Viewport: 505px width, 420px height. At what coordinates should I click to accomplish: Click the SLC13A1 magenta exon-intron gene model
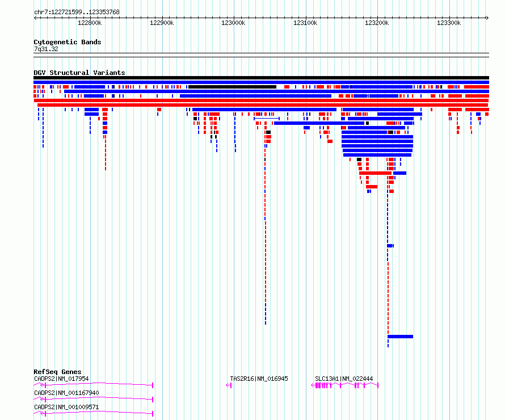[344, 385]
